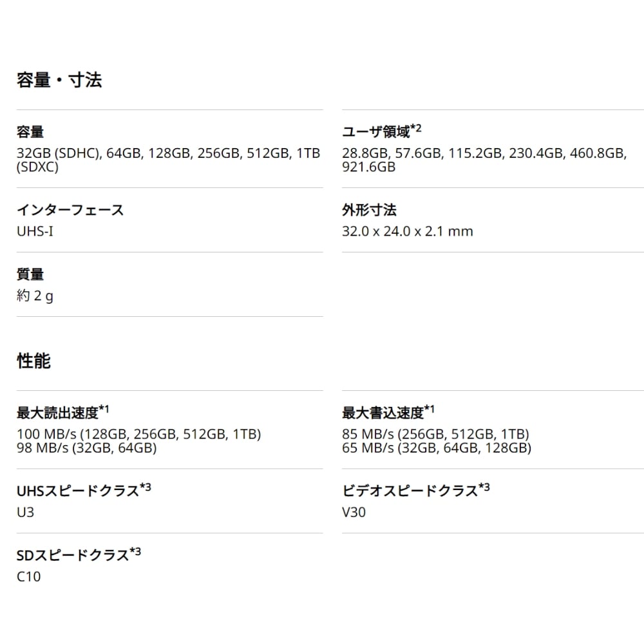Click the ビデオスピードクラス label
644x644 pixels.
coord(410,491)
